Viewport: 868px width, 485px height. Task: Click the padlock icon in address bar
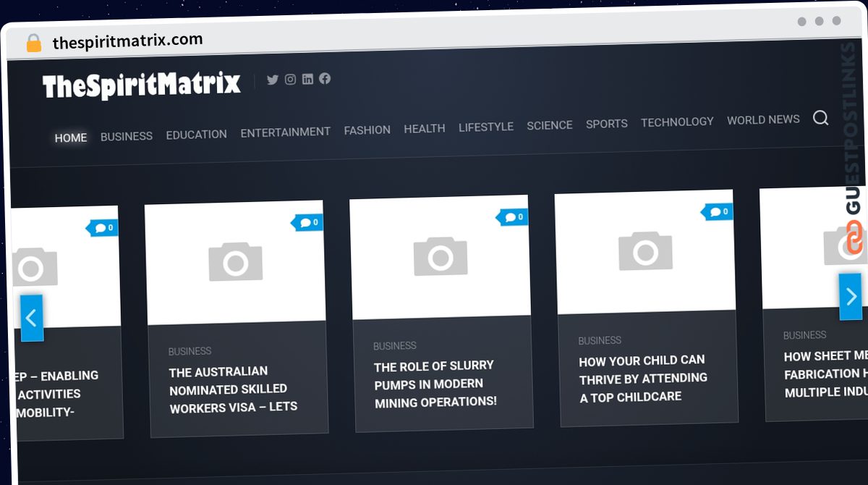(x=34, y=43)
